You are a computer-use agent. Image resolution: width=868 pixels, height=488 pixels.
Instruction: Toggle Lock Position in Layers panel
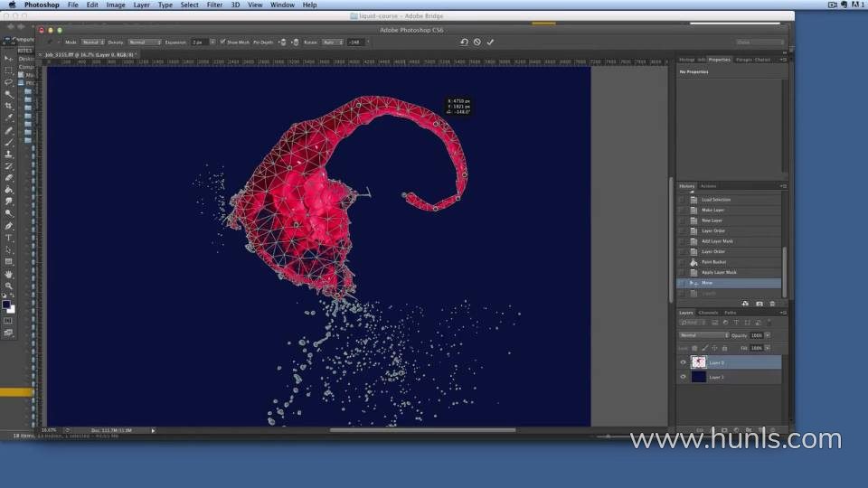714,348
